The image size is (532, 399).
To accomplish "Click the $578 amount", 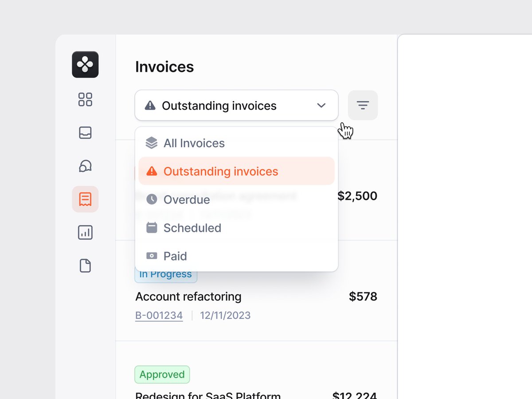I will point(363,296).
